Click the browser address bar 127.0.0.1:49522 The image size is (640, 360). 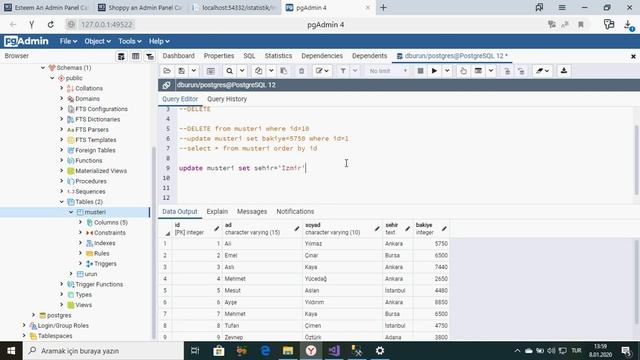pos(107,24)
